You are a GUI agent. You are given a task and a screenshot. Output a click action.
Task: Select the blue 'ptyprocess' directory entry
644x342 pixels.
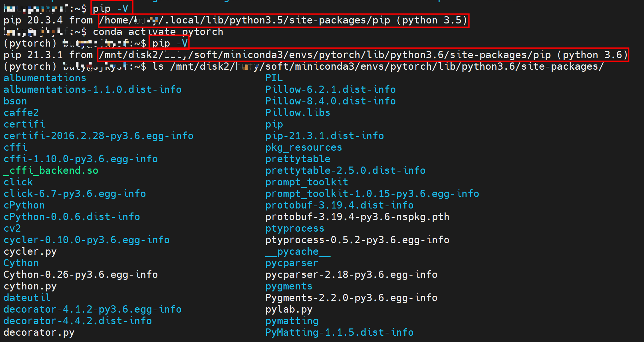(295, 228)
